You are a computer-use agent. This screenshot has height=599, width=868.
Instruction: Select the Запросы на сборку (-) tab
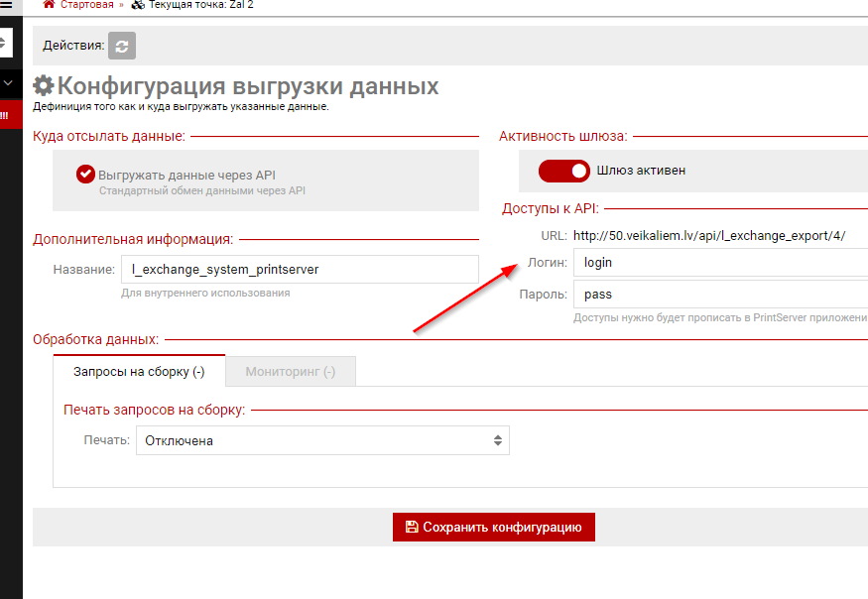pyautogui.click(x=139, y=372)
